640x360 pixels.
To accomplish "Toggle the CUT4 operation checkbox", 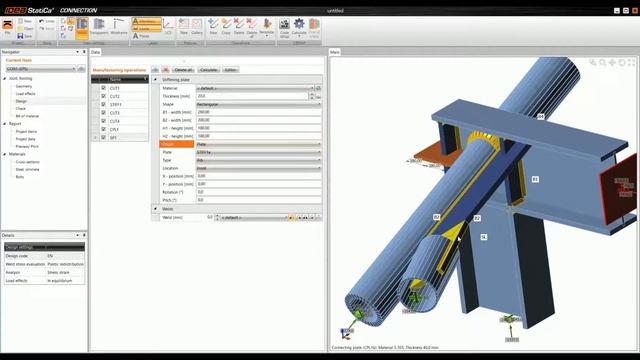I will [103, 121].
